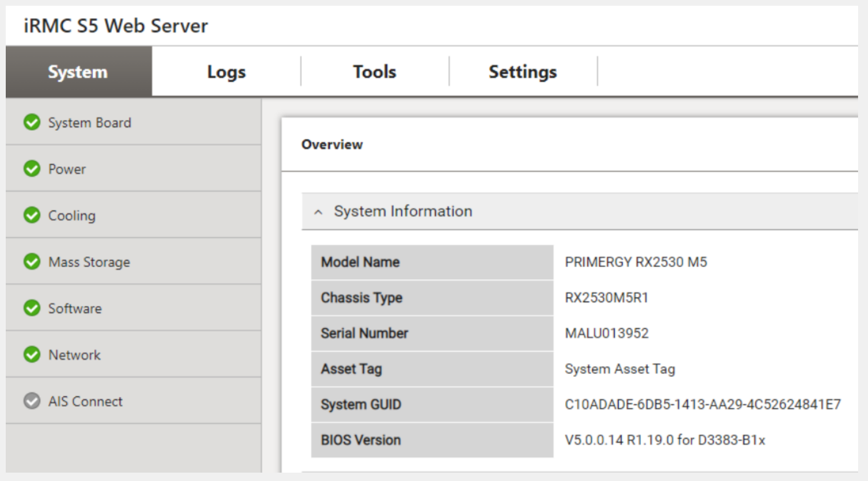Click the green check icon next to Power
The height and width of the screenshot is (481, 868).
tap(32, 169)
